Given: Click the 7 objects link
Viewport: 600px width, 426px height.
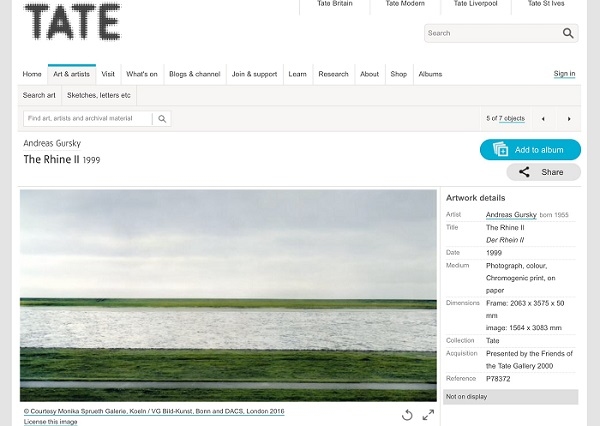Looking at the screenshot, I should (x=512, y=119).
